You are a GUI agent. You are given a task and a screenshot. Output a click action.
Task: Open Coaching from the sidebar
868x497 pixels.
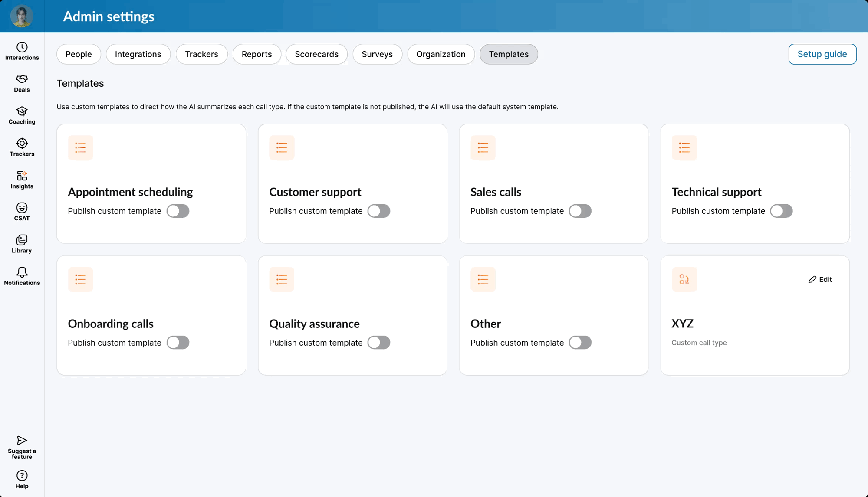coord(22,114)
